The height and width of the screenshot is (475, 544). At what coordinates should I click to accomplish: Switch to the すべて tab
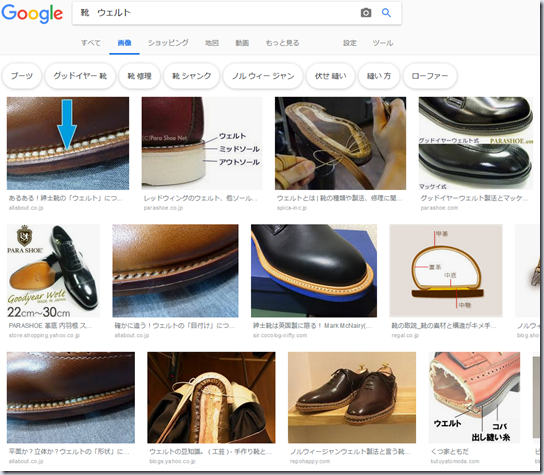point(91,43)
